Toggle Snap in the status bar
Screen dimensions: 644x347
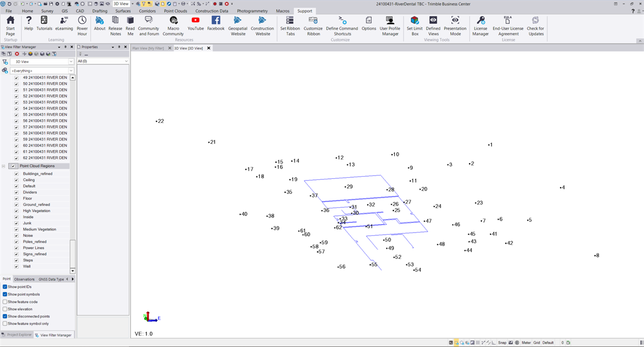[x=502, y=343]
